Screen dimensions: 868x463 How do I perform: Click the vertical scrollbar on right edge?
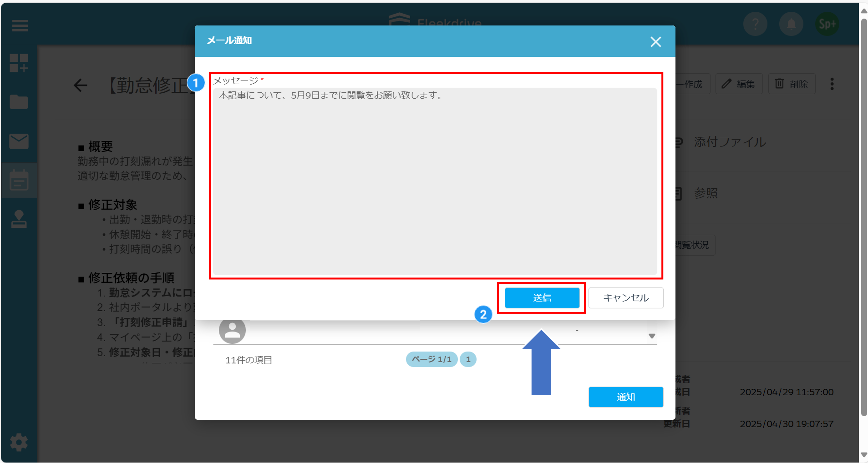(x=864, y=217)
